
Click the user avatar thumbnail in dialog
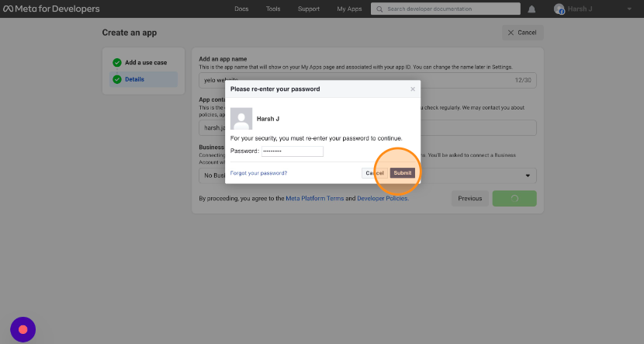[x=241, y=119]
